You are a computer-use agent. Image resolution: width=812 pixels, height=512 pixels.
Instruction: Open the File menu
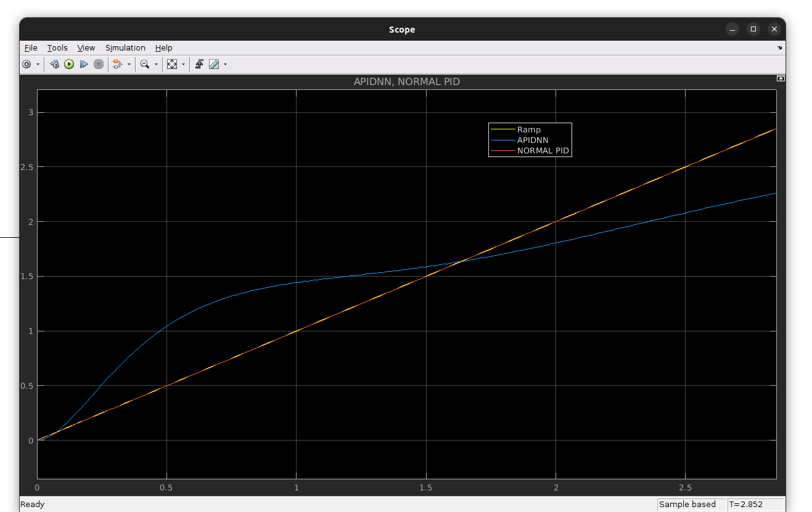point(31,47)
